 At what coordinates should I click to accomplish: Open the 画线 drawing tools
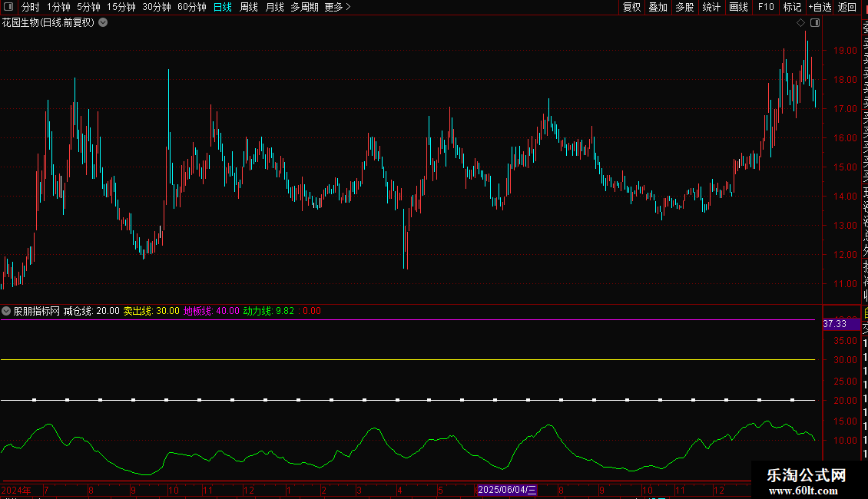[738, 7]
